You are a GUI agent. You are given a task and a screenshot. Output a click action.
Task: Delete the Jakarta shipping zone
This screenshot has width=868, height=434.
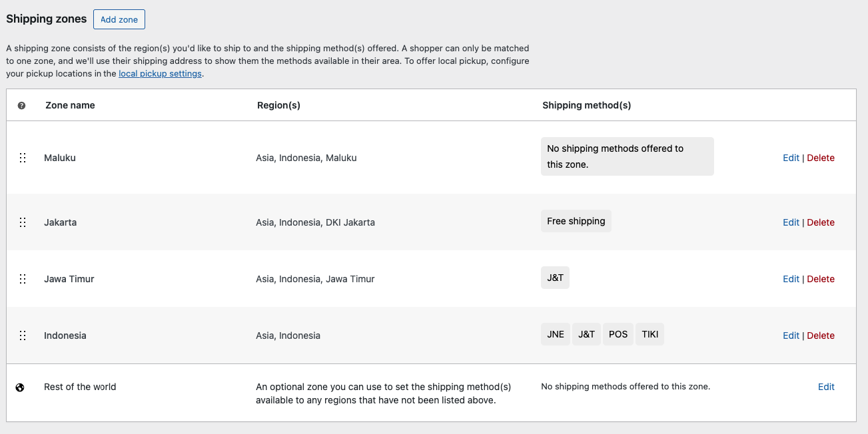point(821,222)
